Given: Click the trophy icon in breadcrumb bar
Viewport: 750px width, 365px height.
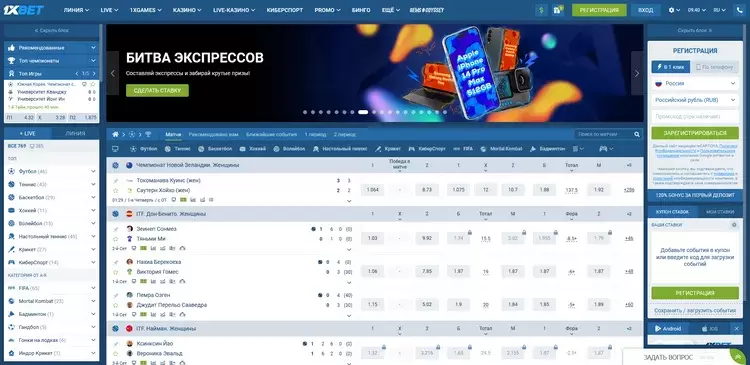Looking at the screenshot, I should click(x=148, y=134).
